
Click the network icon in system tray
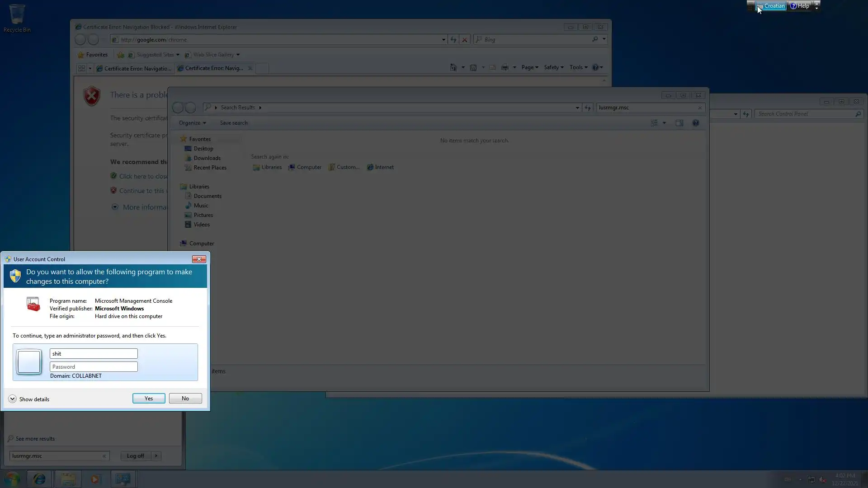811,479
